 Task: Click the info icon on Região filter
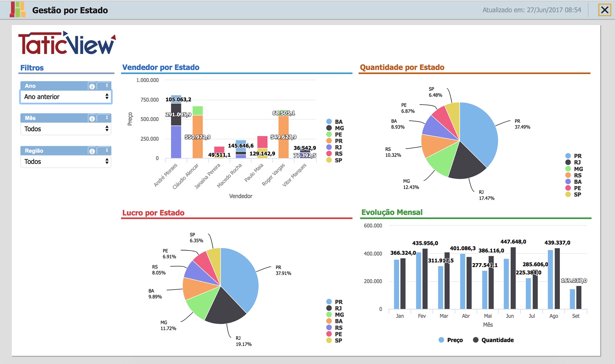coord(92,151)
